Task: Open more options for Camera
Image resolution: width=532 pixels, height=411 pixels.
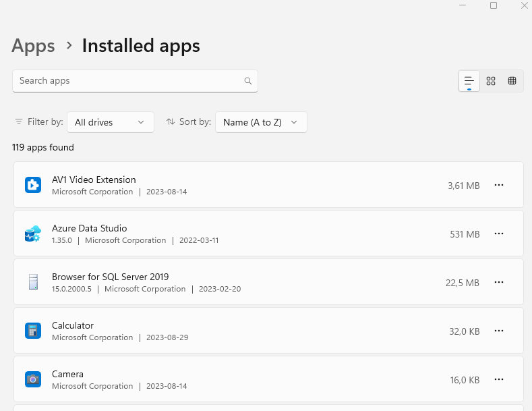Action: tap(499, 379)
